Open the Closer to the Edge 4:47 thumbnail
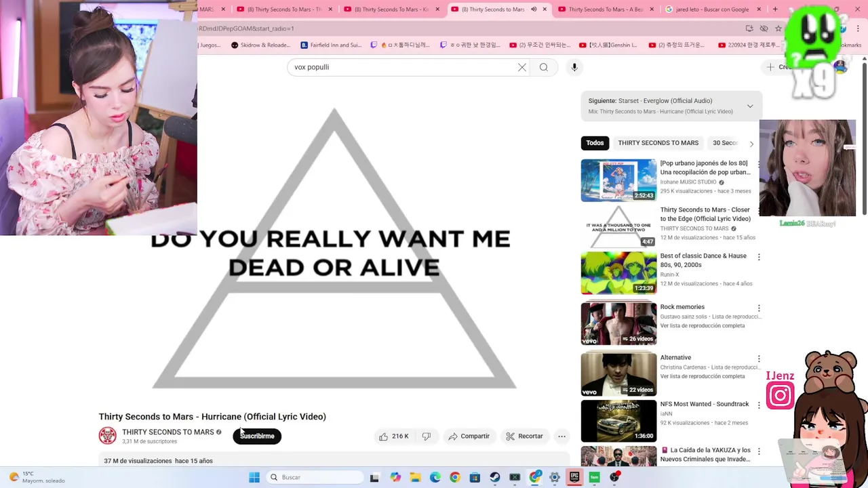 (x=618, y=226)
